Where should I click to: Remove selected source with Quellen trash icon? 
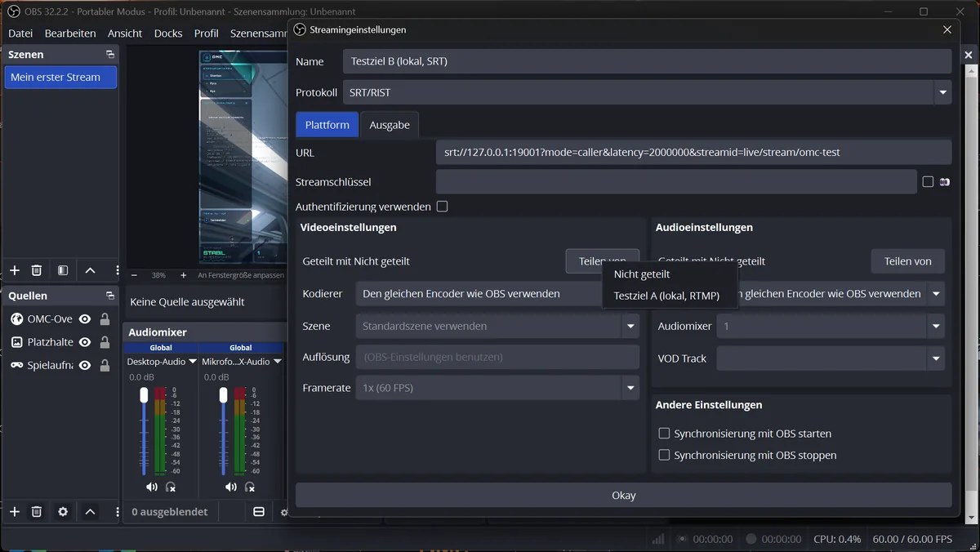[x=37, y=511]
